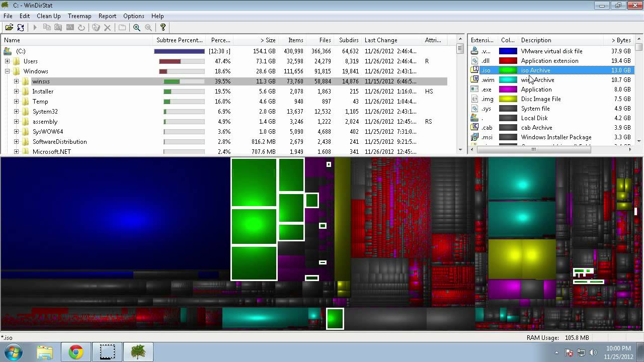The width and height of the screenshot is (644, 362).
Task: Click the Refresh All toolbar icon
Action: tap(21, 28)
